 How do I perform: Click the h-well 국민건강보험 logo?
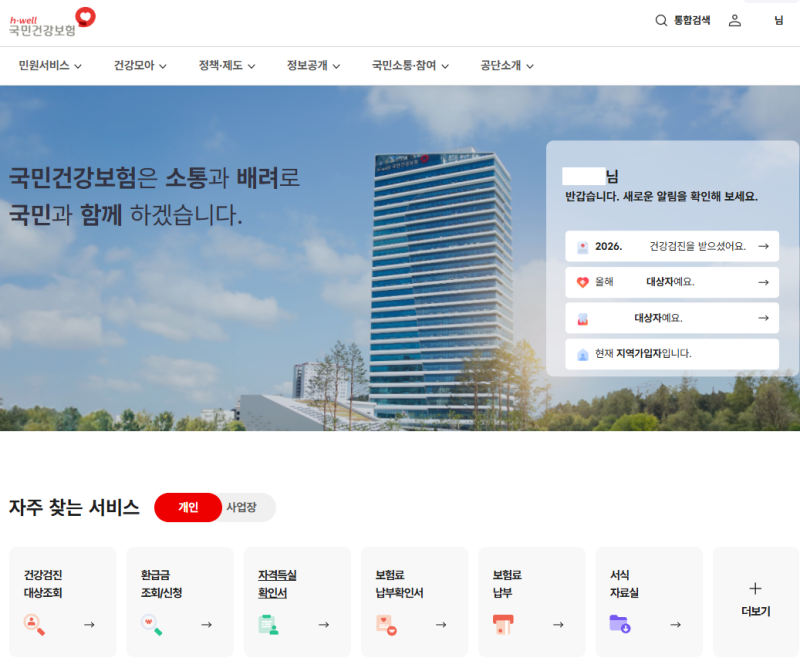click(x=52, y=22)
